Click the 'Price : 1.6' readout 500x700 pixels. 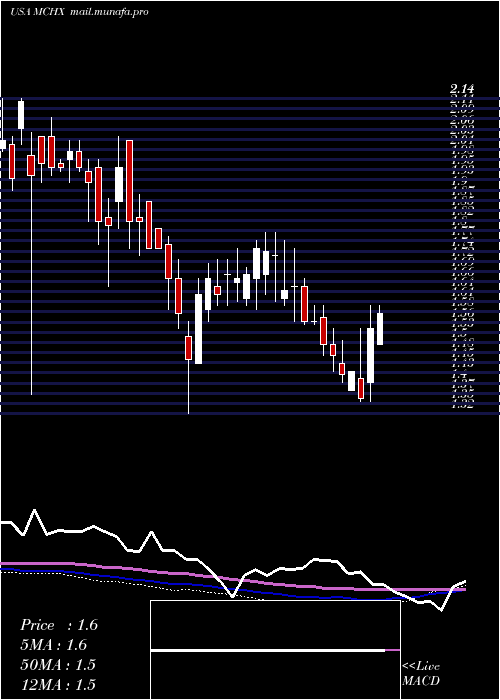click(x=59, y=625)
